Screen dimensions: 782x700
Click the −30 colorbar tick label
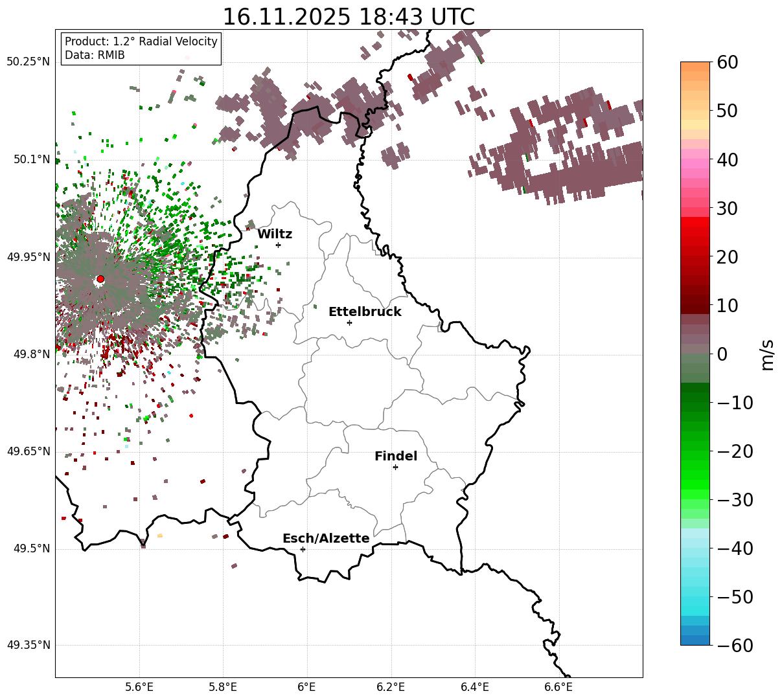(x=735, y=499)
